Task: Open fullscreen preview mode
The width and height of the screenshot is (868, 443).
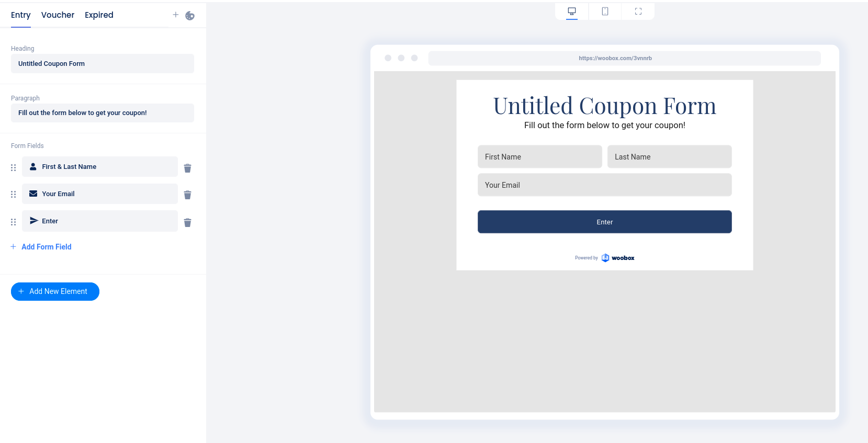Action: point(638,11)
